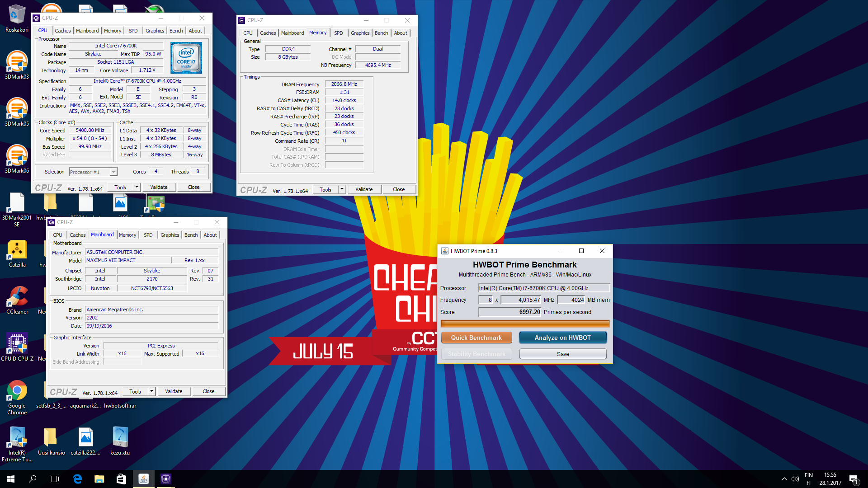The width and height of the screenshot is (868, 488).
Task: Launch Microsoft Edge from the taskbar
Action: pos(77,479)
